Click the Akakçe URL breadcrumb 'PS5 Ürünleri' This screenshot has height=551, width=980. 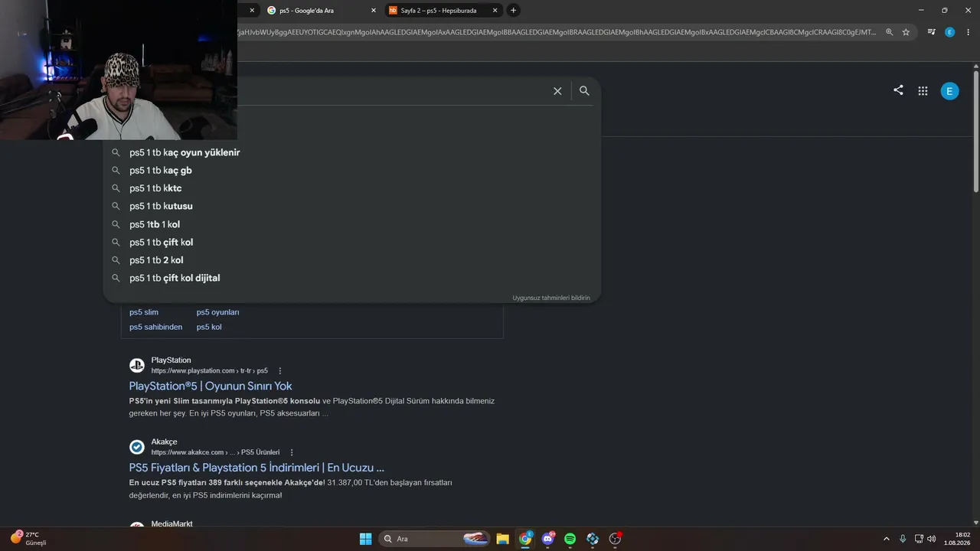point(260,452)
